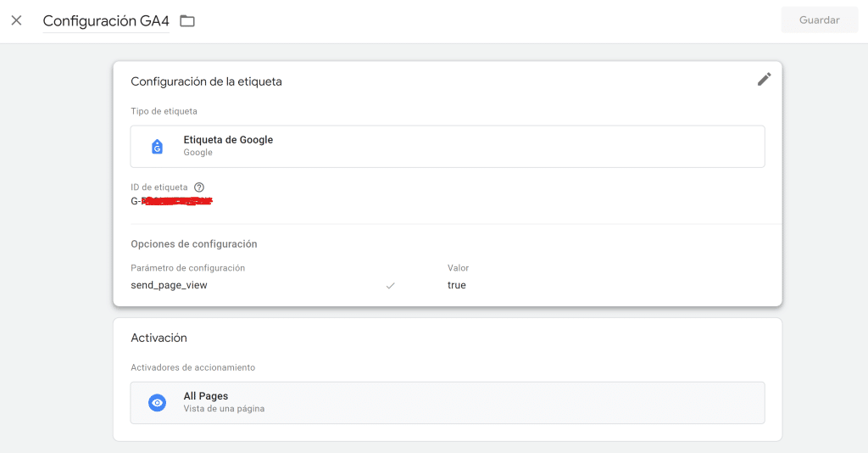Screen dimensions: 868x453
Task: Select the Etiqueta de Google tag type box
Action: point(448,146)
